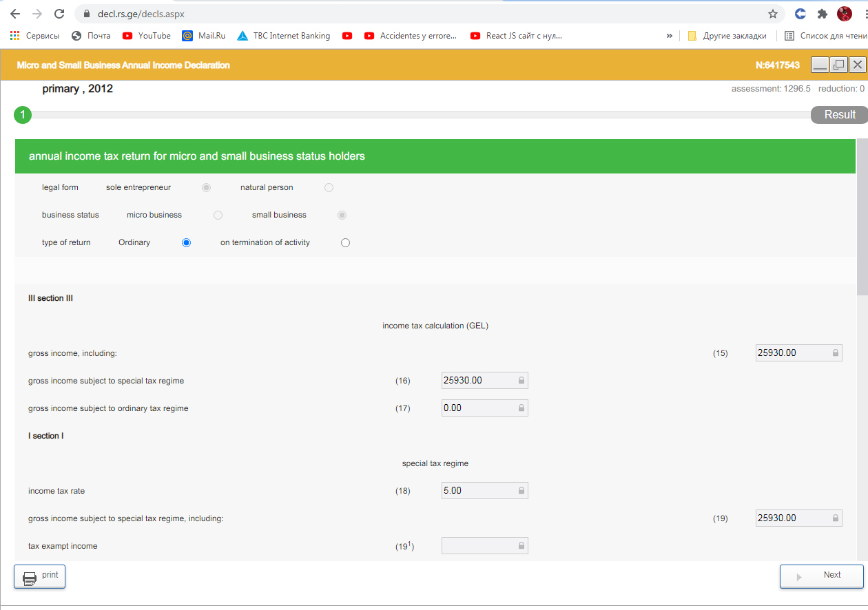Choose micro business status radio
Viewport: 868px width, 610px height.
point(218,215)
